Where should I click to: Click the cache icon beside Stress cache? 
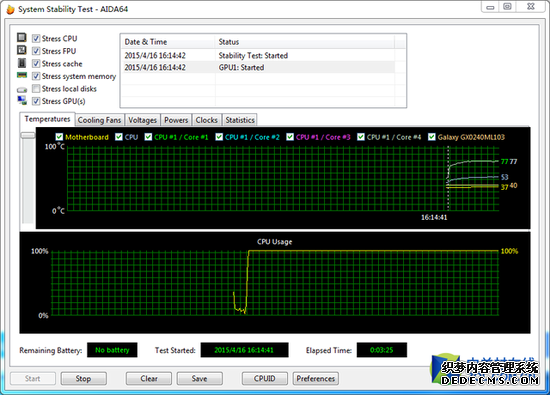(22, 63)
